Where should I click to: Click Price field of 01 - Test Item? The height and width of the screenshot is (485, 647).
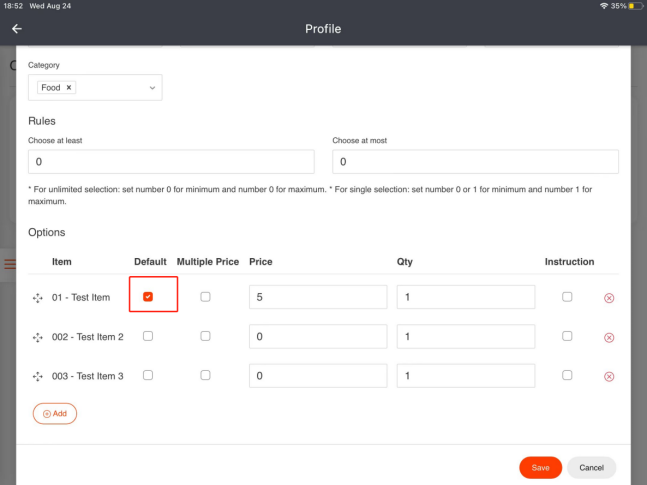click(317, 297)
